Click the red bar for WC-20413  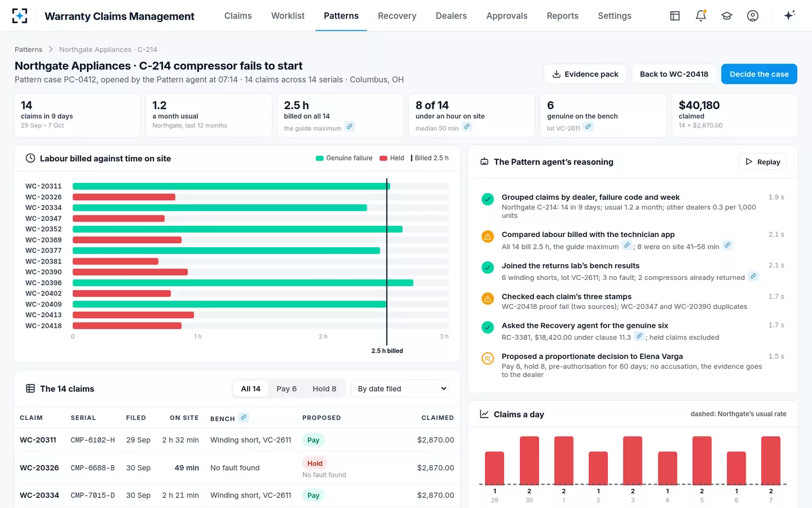[133, 315]
